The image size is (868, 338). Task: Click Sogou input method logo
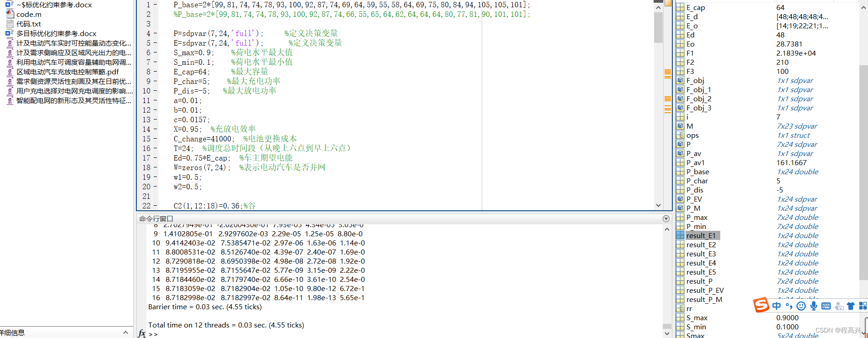tap(761, 305)
